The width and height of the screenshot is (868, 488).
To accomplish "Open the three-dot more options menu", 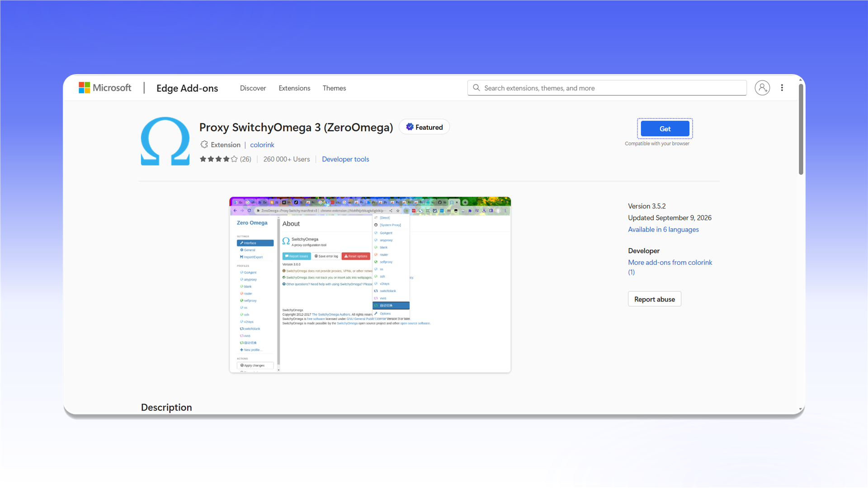I will (782, 88).
